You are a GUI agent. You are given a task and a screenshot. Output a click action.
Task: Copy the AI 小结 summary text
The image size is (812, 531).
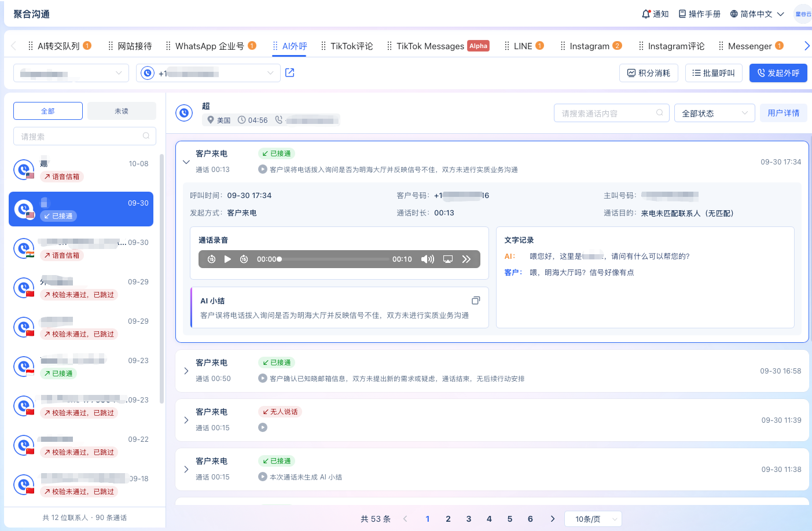point(476,301)
